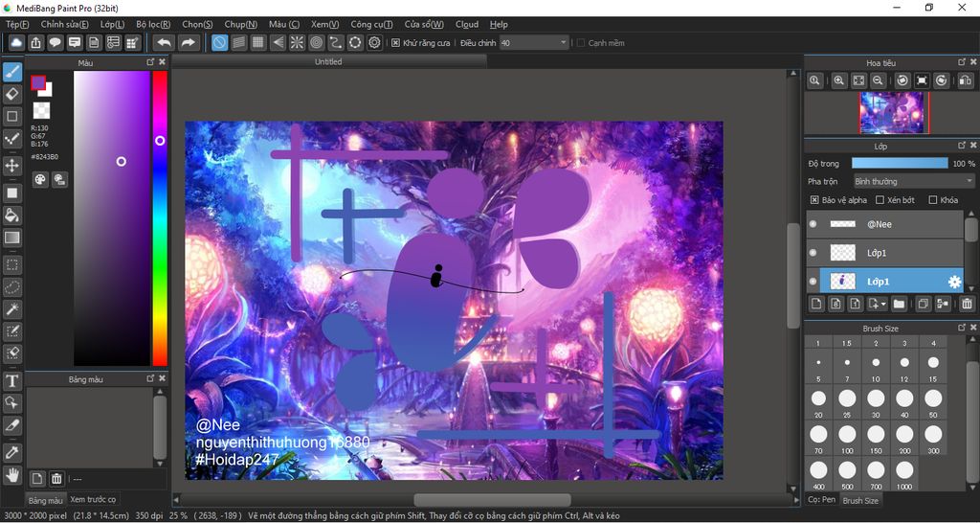Enable the concentric circle snap guide
The width and height of the screenshot is (980, 523).
pyautogui.click(x=316, y=42)
